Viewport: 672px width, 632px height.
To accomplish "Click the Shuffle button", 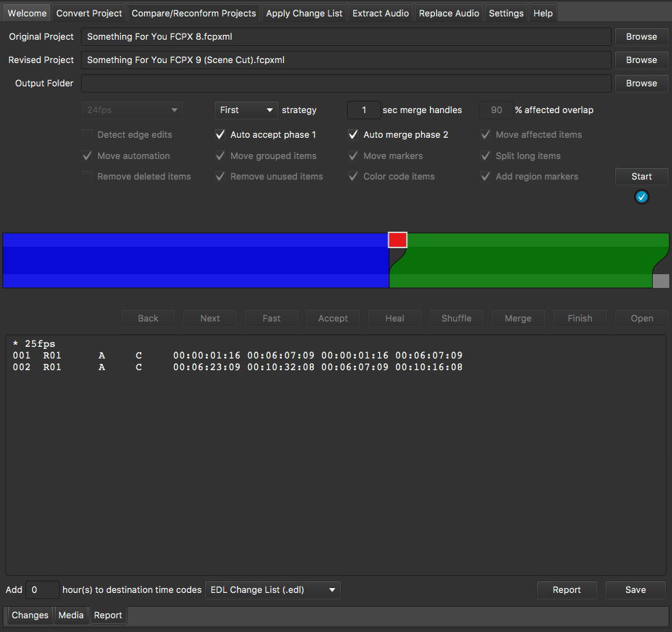I will tap(457, 318).
